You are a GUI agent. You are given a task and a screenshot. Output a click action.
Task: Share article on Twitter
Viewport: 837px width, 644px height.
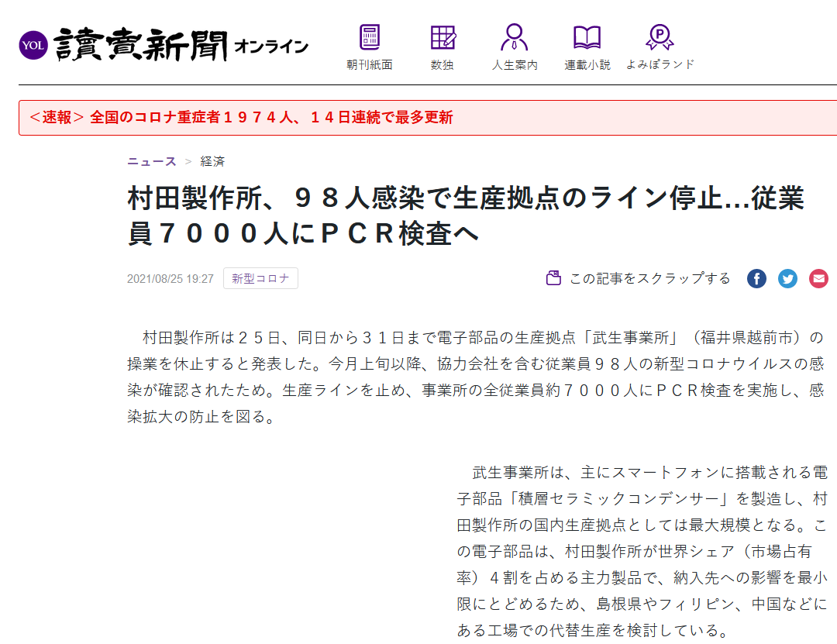pyautogui.click(x=787, y=278)
